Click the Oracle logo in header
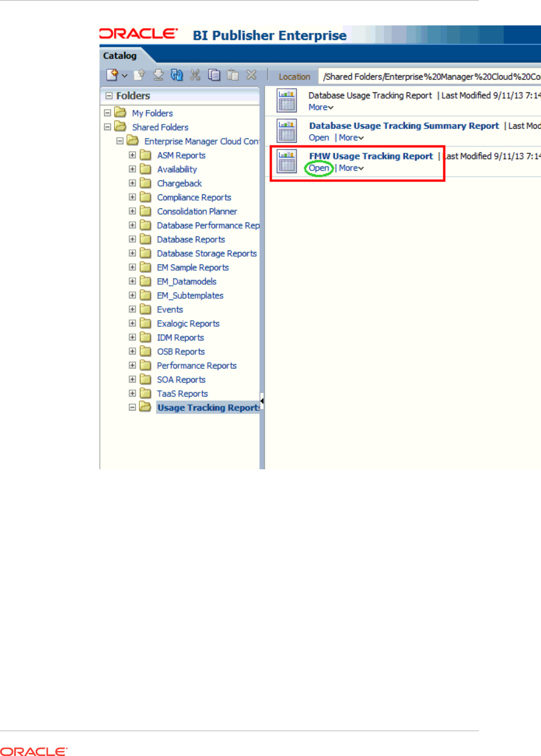The height and width of the screenshot is (756, 541). coord(139,34)
